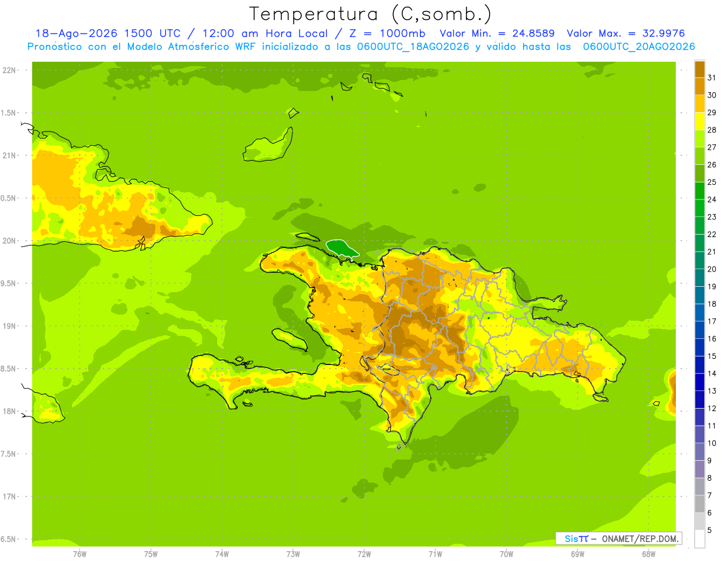Viewport: 728px width, 562px height.
Task: Click the "72W" longitude label
Action: (x=364, y=554)
